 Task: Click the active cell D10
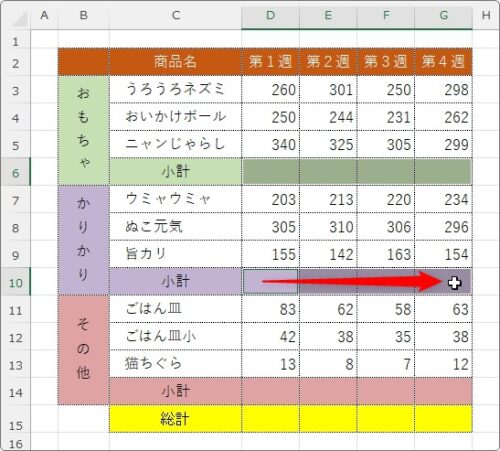(270, 282)
